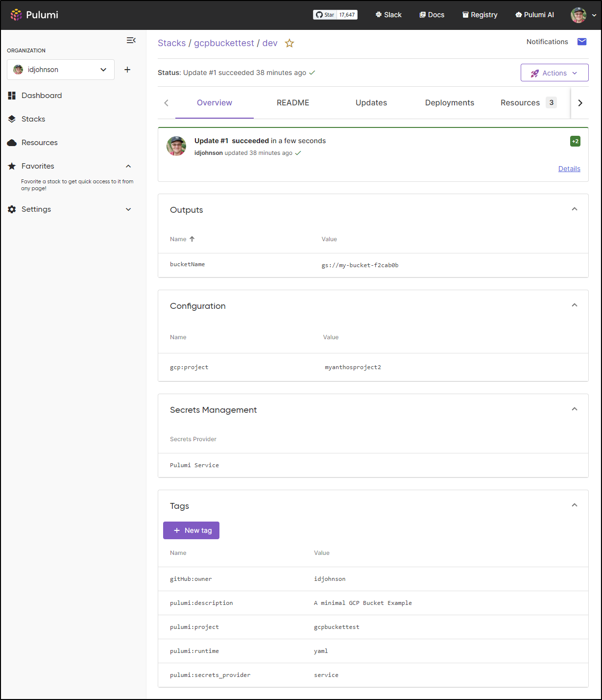Open the user account menu chevron
This screenshot has height=700, width=602.
tap(594, 15)
